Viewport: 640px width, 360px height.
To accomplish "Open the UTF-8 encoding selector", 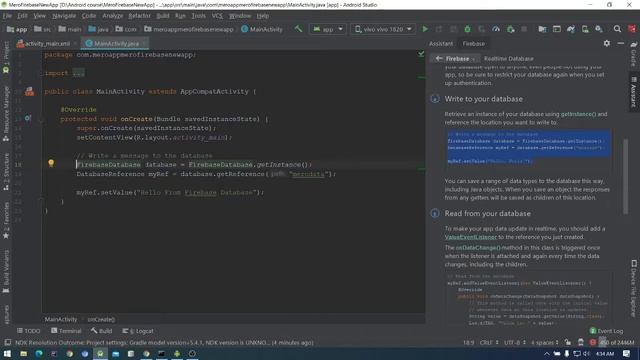I will [514, 342].
